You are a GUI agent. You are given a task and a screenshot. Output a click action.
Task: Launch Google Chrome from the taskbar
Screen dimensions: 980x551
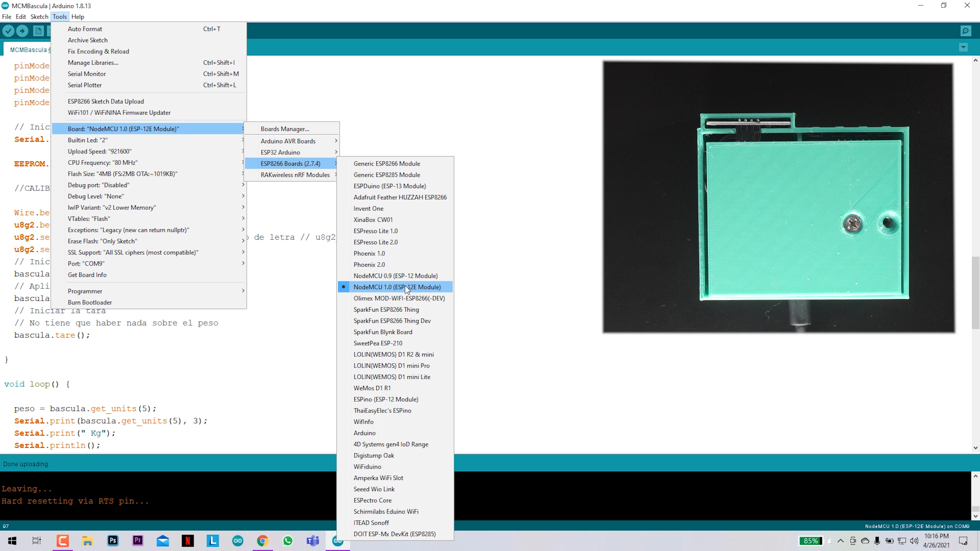(x=262, y=541)
